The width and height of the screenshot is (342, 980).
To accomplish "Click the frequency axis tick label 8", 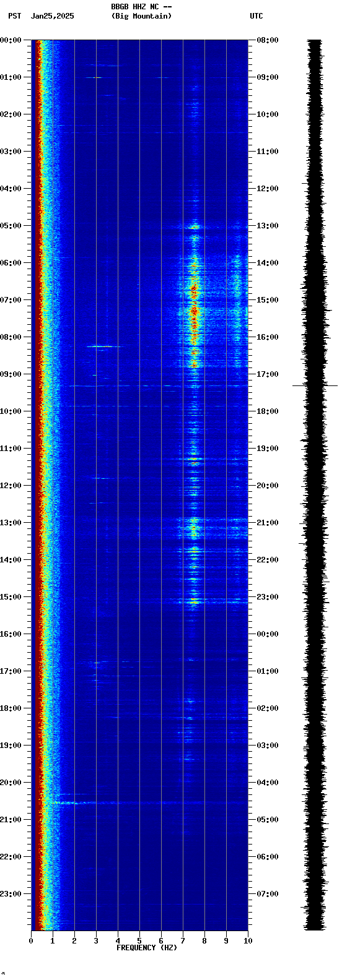I will coord(204,941).
